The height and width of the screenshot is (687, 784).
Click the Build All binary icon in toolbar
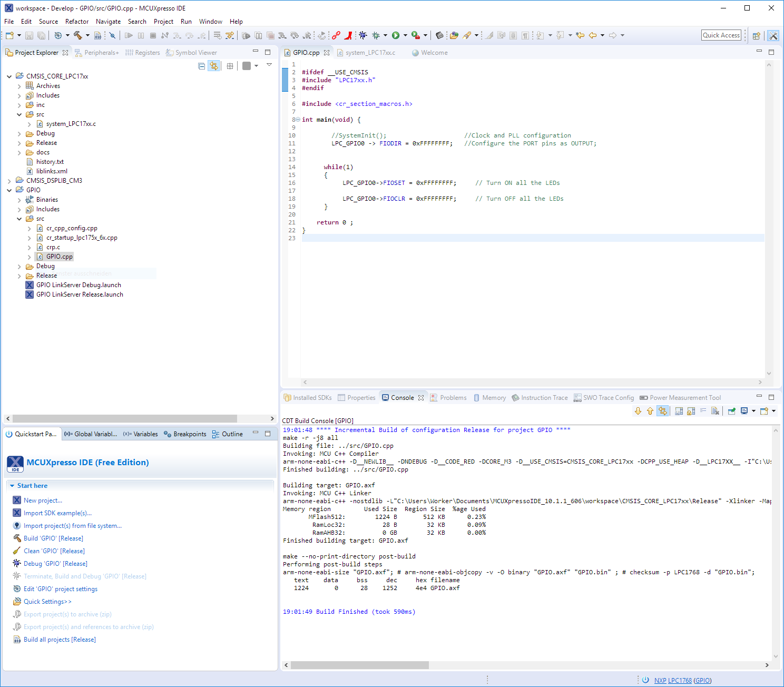coord(97,35)
